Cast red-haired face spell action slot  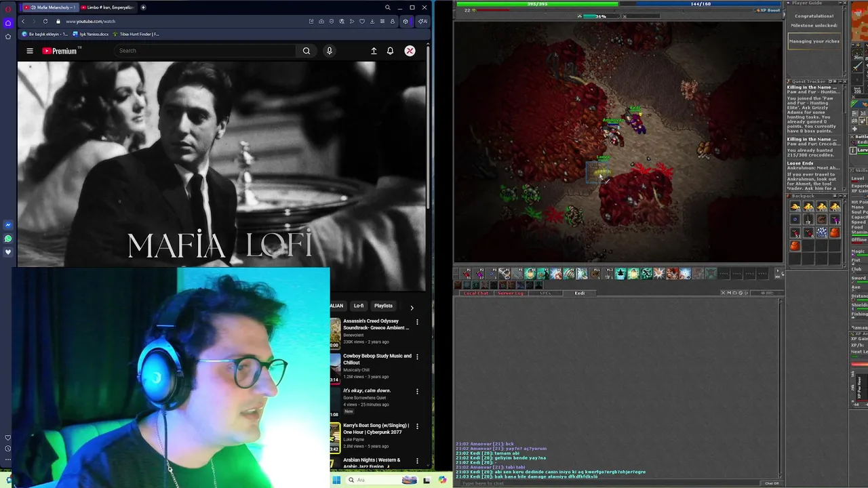tap(672, 273)
